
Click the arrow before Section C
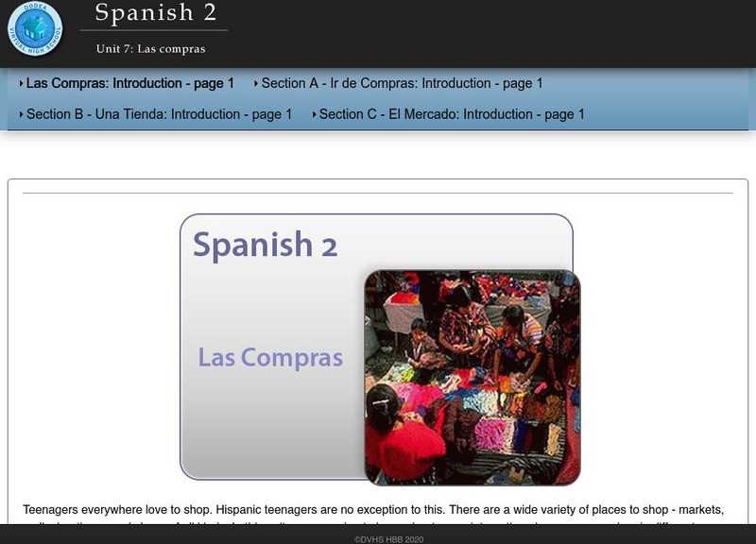pos(315,114)
